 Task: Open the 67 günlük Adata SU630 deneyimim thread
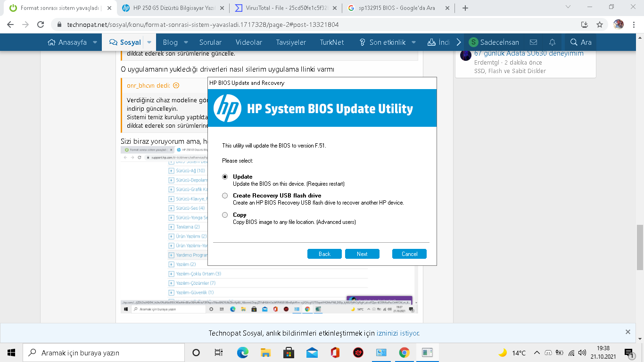528,54
